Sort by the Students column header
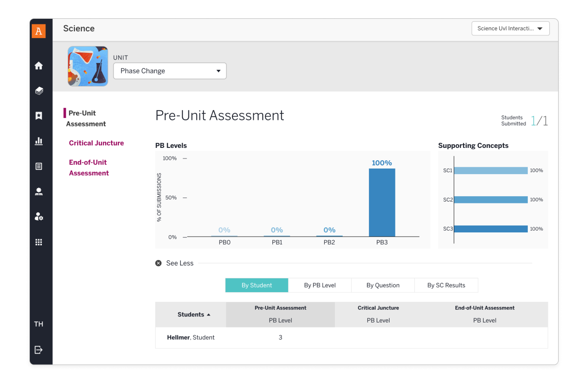This screenshot has height=384, width=588. [194, 315]
